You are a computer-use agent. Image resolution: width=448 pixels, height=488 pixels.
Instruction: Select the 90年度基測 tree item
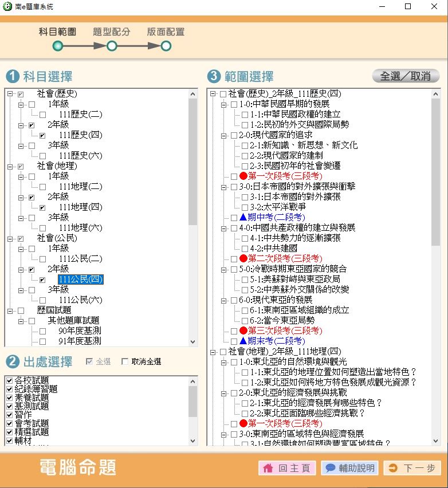(x=80, y=331)
